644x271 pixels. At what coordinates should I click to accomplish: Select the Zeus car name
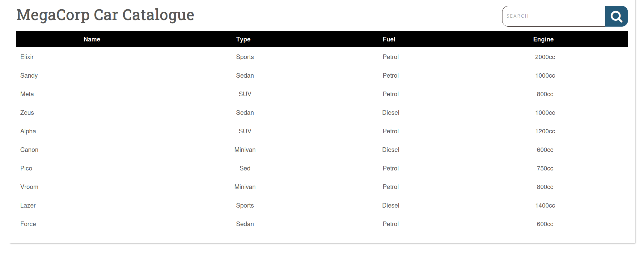27,113
